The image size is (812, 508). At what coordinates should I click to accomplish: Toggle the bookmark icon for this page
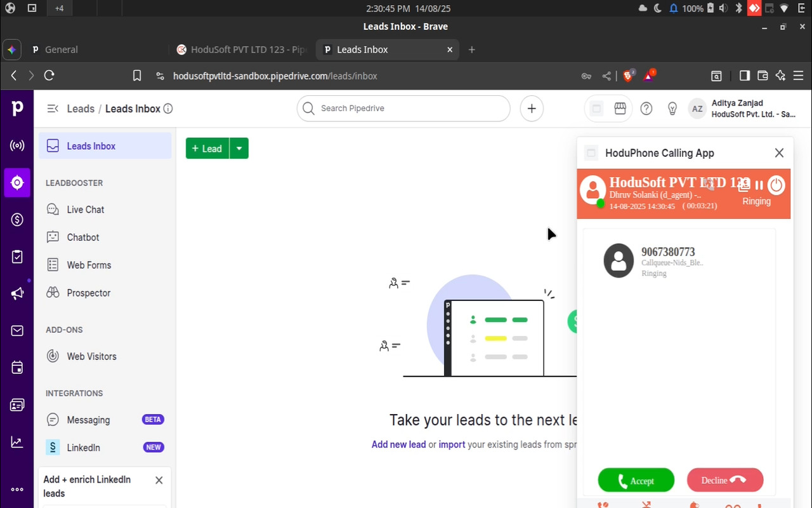[136, 75]
